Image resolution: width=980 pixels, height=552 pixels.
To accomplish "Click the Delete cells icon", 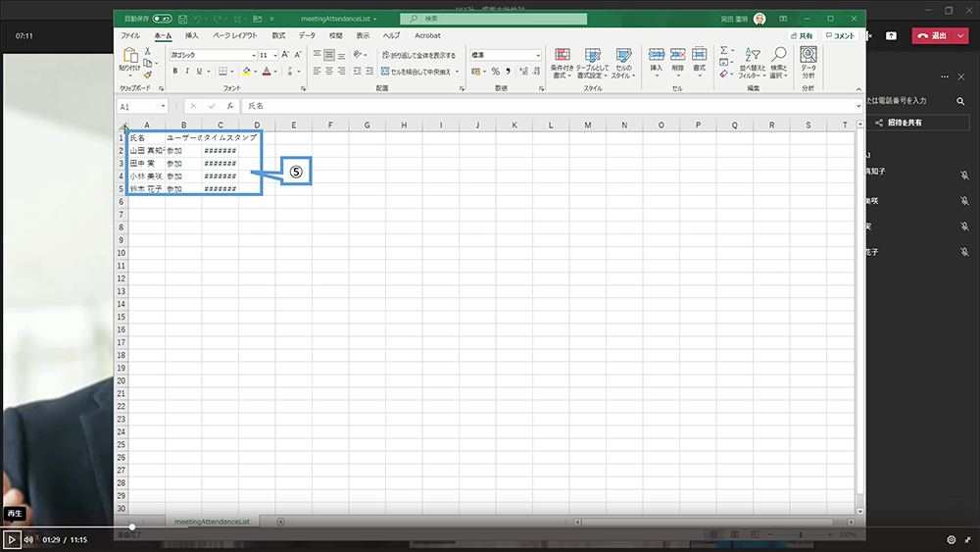I will point(677,55).
